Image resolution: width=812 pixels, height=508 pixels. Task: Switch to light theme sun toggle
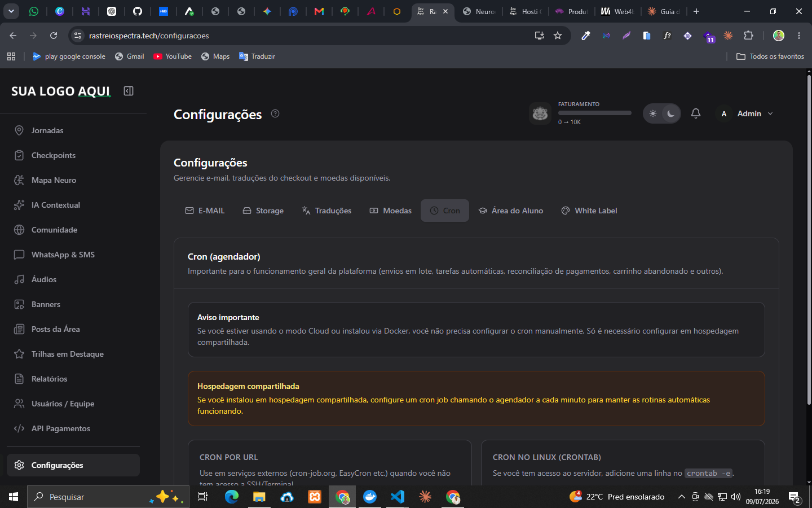(x=653, y=113)
